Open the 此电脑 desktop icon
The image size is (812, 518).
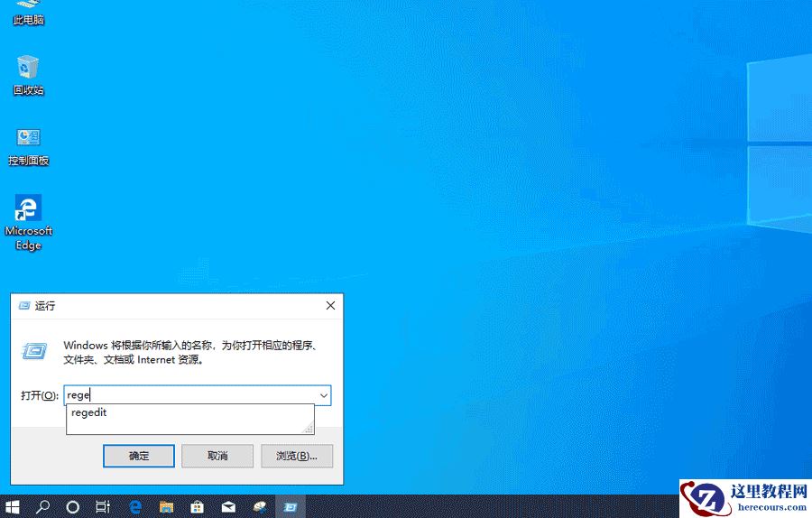(x=29, y=13)
